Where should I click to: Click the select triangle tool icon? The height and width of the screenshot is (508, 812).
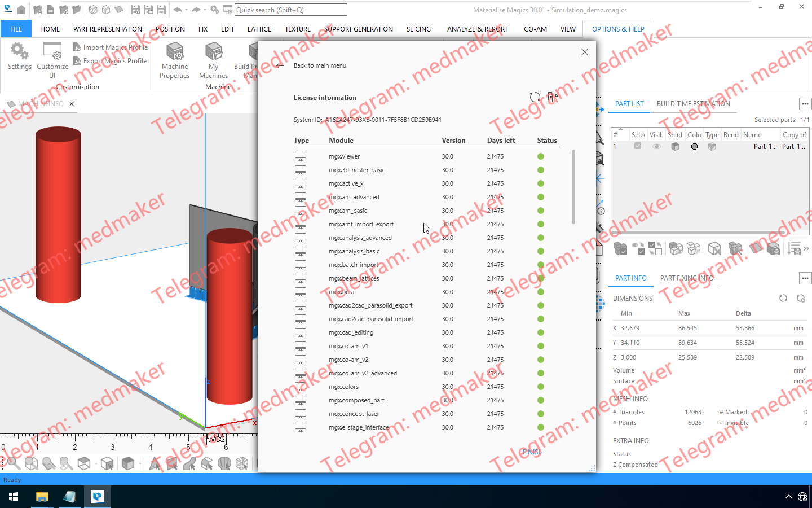[x=155, y=464]
